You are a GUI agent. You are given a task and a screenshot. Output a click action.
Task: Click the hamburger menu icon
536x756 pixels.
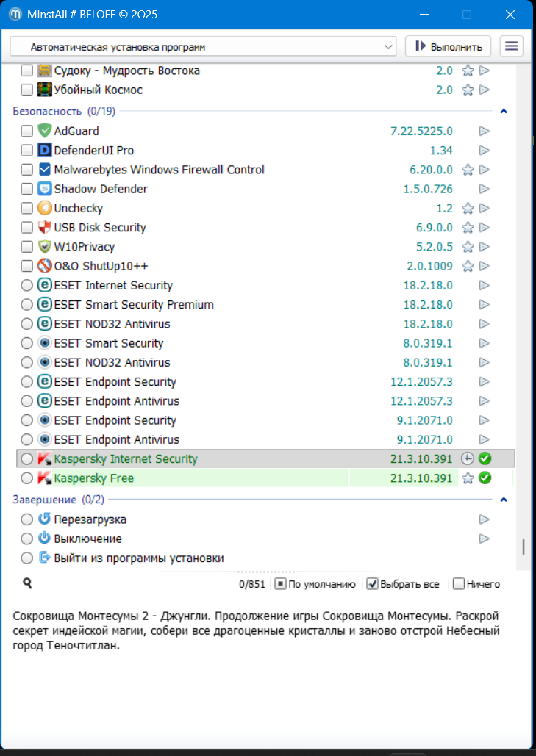pyautogui.click(x=512, y=46)
